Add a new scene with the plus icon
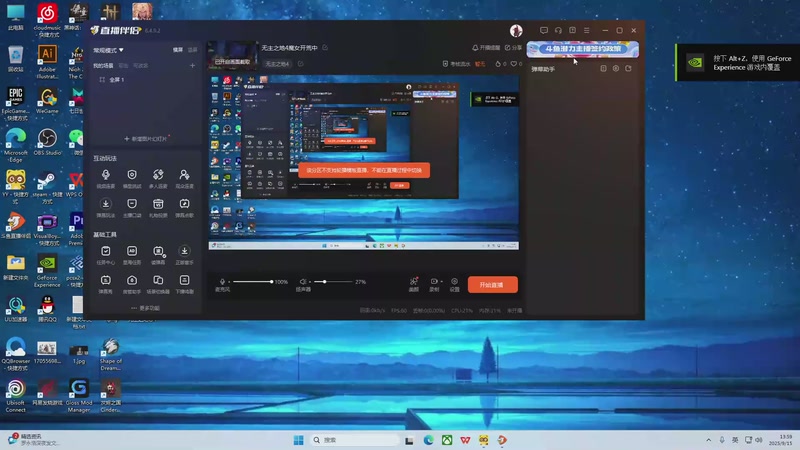This screenshot has width=800, height=450. (192, 65)
